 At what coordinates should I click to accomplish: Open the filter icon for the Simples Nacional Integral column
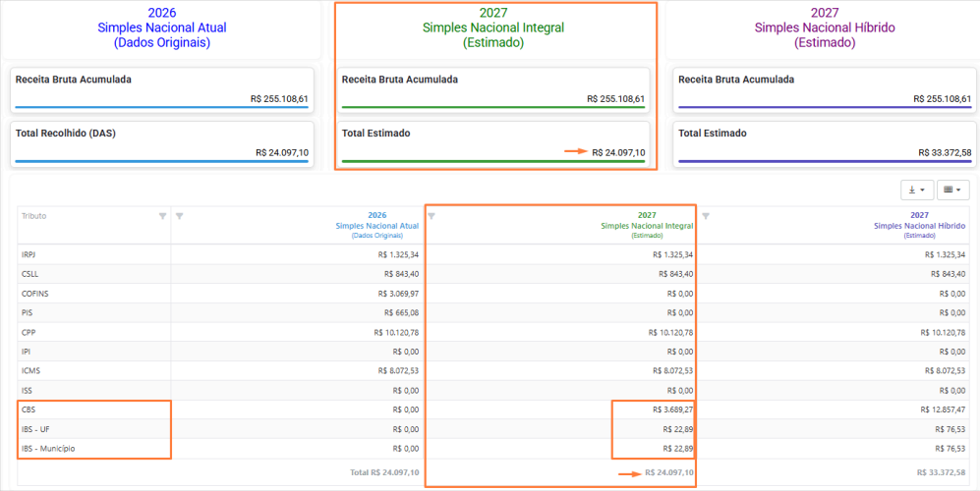[431, 216]
